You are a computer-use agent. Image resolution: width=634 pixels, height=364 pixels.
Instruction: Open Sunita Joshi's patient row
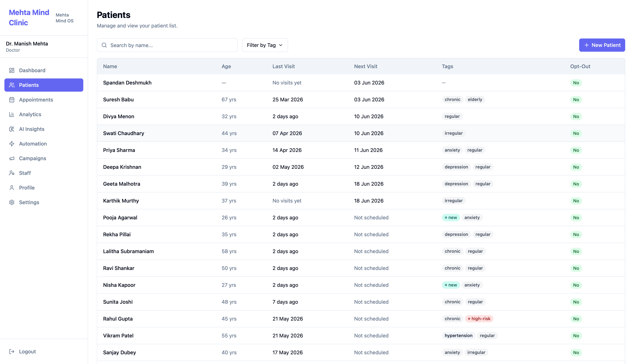(x=361, y=302)
